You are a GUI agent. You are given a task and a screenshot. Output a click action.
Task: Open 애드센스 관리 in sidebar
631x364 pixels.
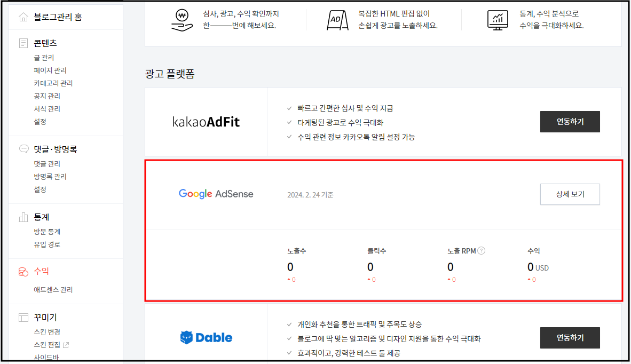[x=53, y=290]
